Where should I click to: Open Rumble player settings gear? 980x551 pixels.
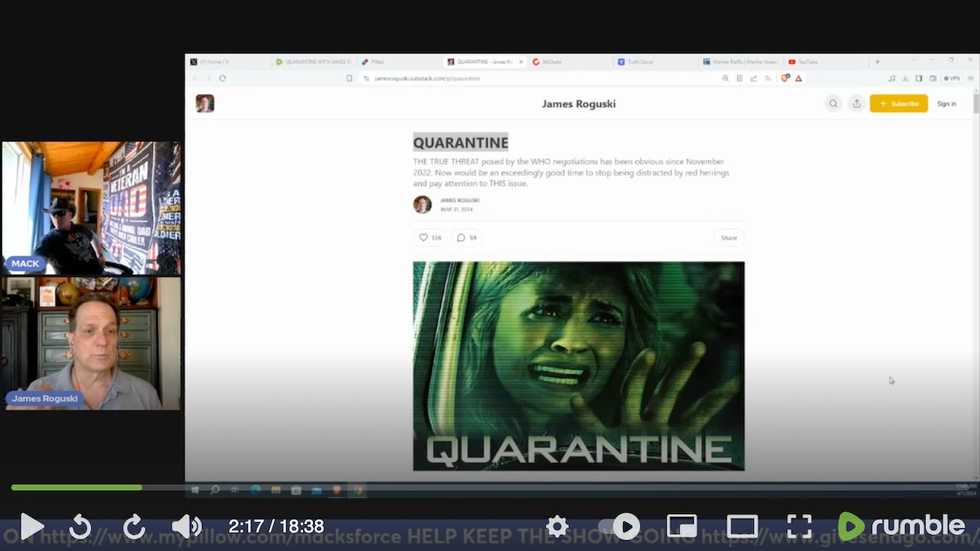[x=557, y=527]
